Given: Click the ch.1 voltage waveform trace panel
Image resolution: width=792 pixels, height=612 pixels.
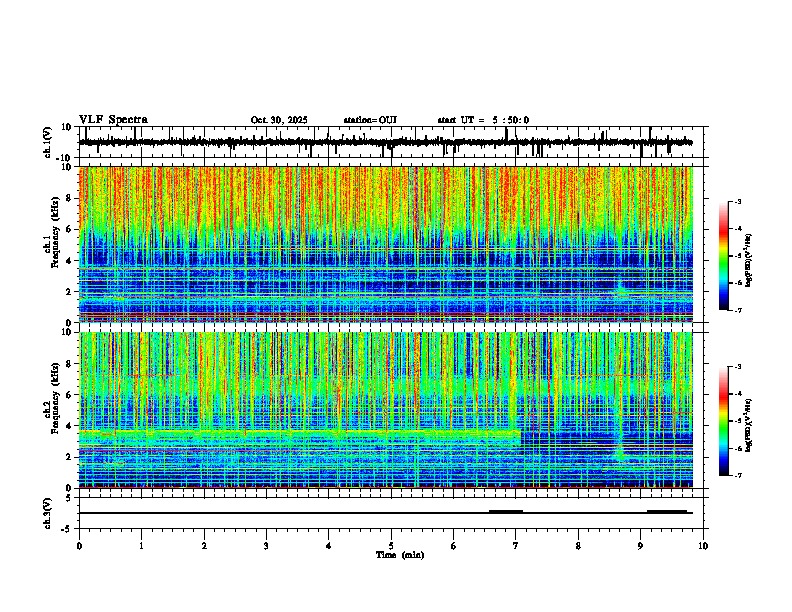Looking at the screenshot, I should pyautogui.click(x=393, y=142).
